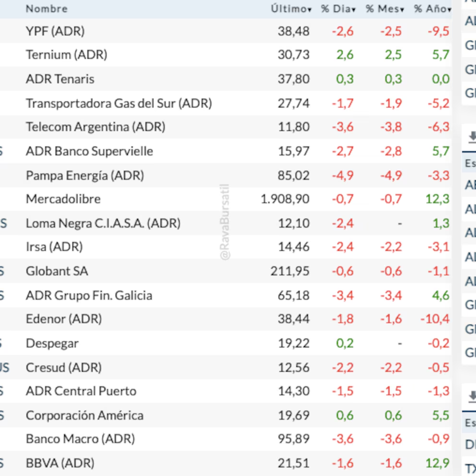Click Tenaris last price 37,80
This screenshot has width=476, height=476.
294,79
